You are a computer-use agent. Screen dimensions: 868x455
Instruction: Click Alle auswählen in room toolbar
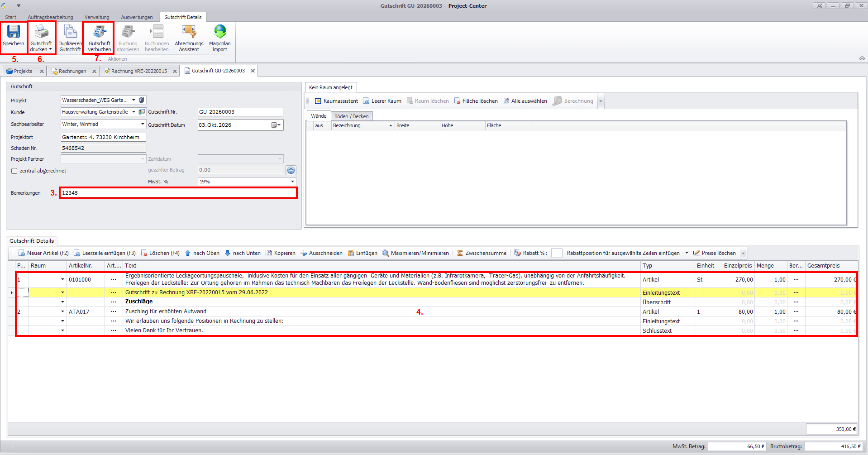525,101
